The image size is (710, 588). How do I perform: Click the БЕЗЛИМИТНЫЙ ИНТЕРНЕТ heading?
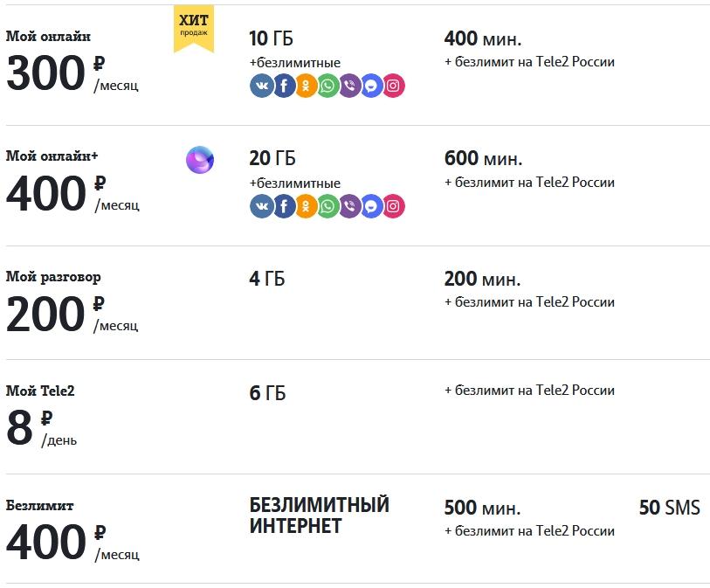tap(319, 515)
